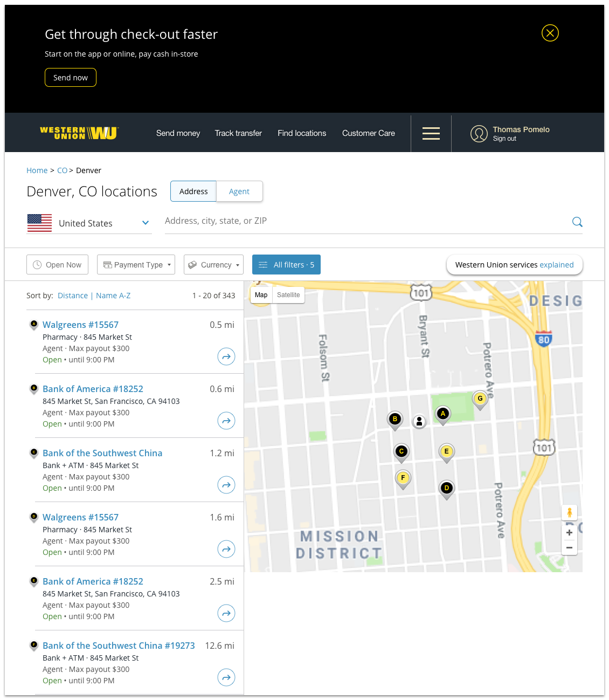Open Walgreens #15567 at 1.6 mi

[x=80, y=517]
